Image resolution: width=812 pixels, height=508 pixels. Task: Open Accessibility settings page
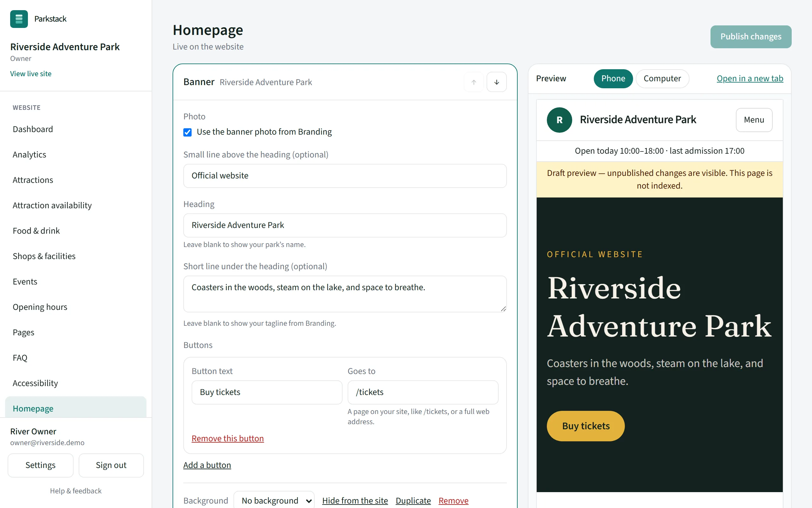[76, 383]
